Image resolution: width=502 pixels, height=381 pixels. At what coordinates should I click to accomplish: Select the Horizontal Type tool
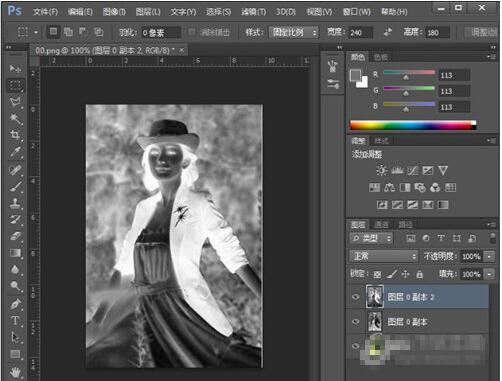tap(15, 321)
